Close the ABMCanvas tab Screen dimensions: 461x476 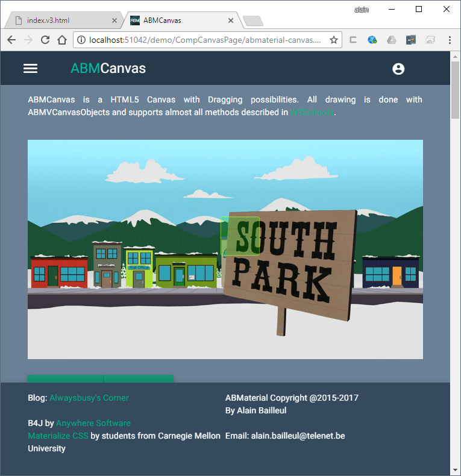click(231, 20)
